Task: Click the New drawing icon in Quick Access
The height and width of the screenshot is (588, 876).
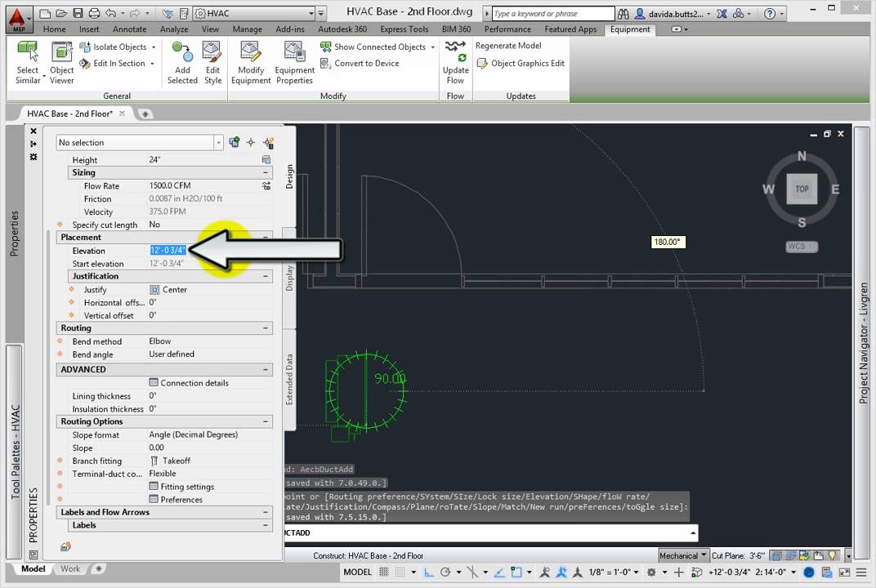Action: point(46,13)
